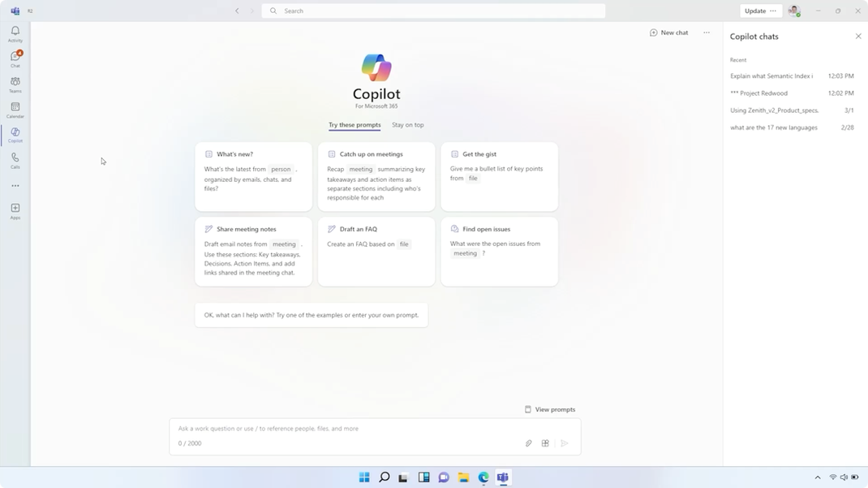This screenshot has height=488, width=868.
Task: Launch Microsoft Edge from taskbar
Action: 483,477
